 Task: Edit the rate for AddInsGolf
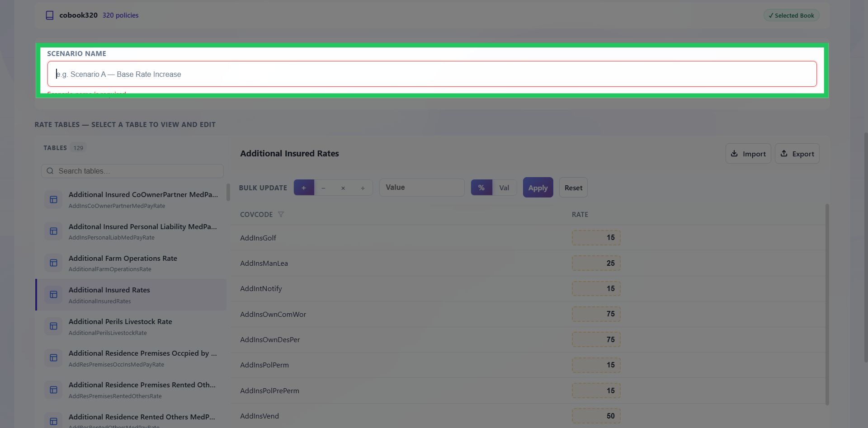click(x=596, y=238)
